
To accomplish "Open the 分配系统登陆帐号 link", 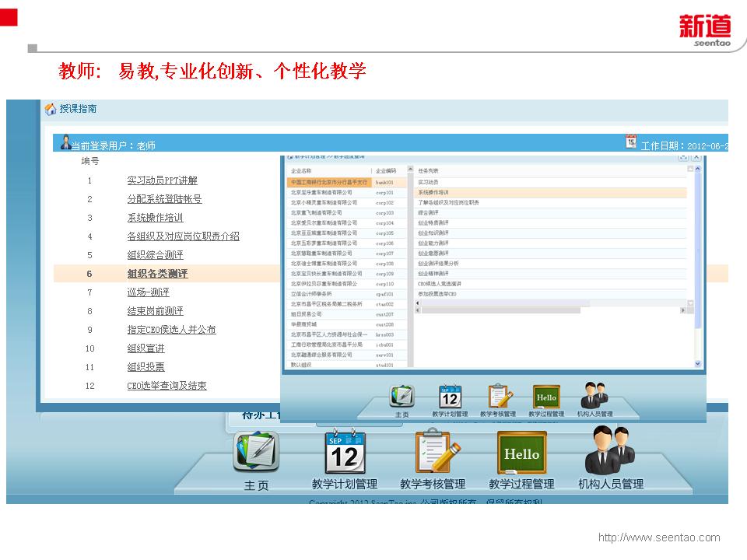I will pyautogui.click(x=164, y=199).
